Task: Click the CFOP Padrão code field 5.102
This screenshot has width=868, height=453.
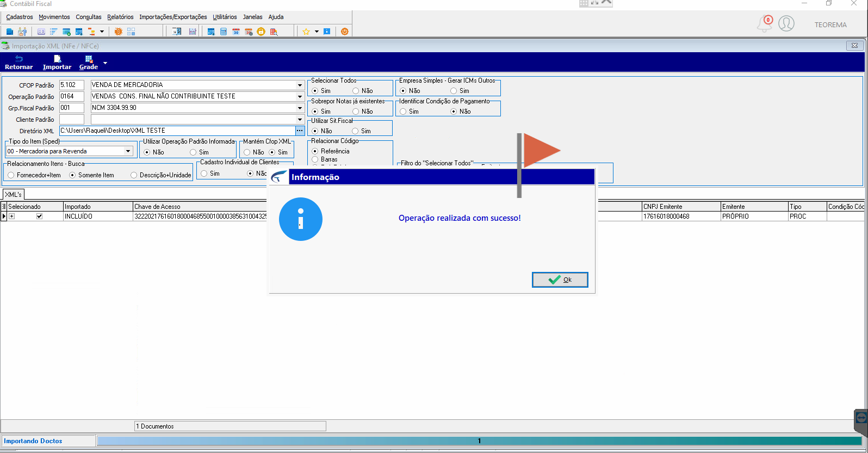Action: tap(72, 85)
